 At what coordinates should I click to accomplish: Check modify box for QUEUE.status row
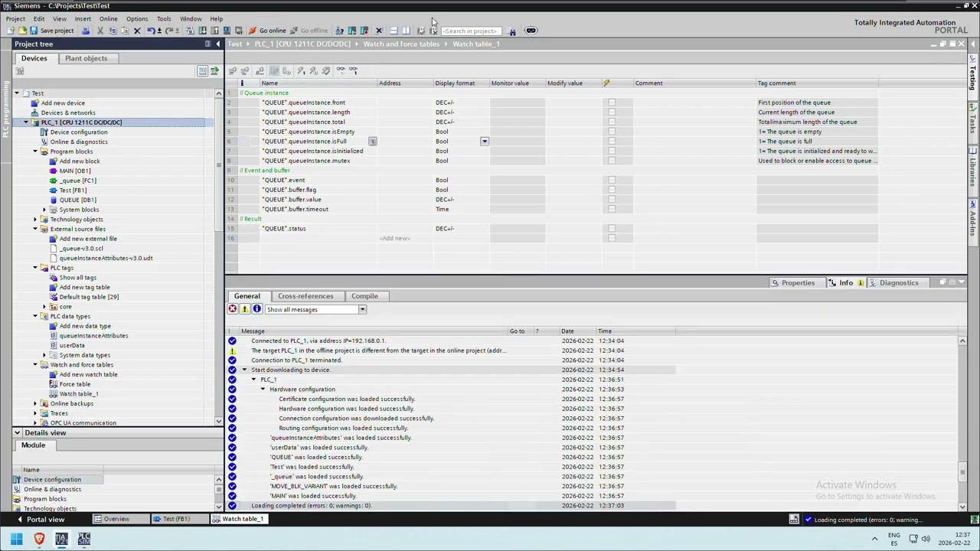click(611, 228)
